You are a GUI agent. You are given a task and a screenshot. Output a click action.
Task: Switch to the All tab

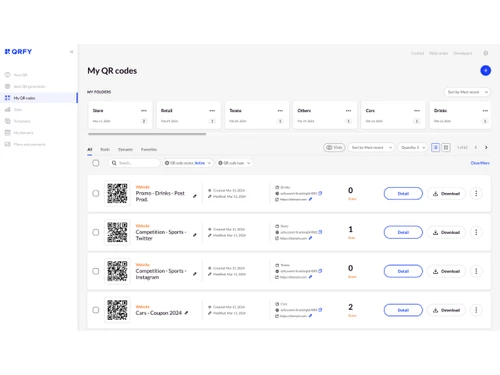(x=90, y=149)
